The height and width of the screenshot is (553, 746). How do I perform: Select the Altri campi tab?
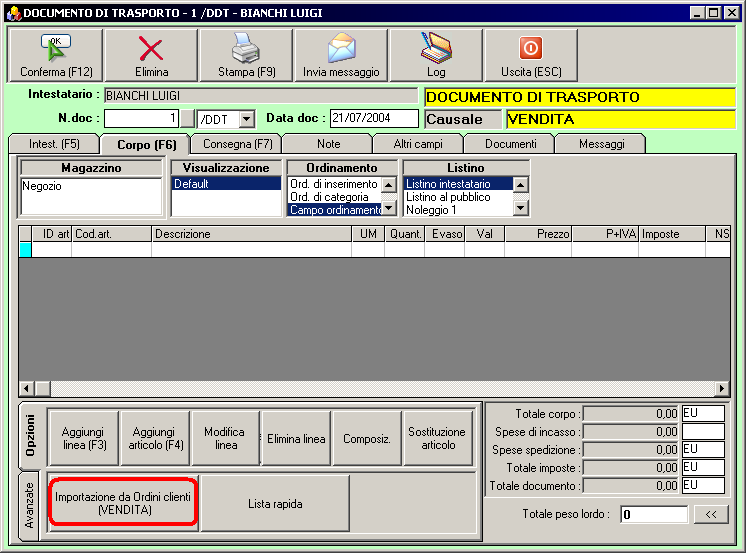(418, 144)
